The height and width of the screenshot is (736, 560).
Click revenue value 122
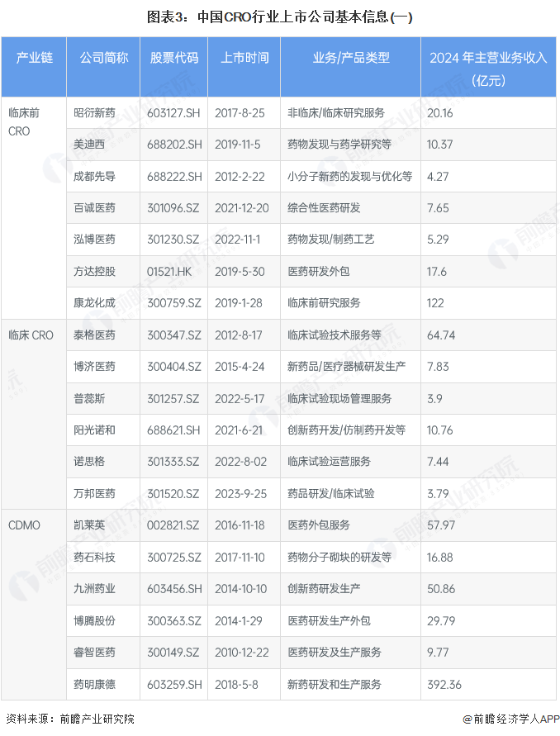(x=435, y=303)
